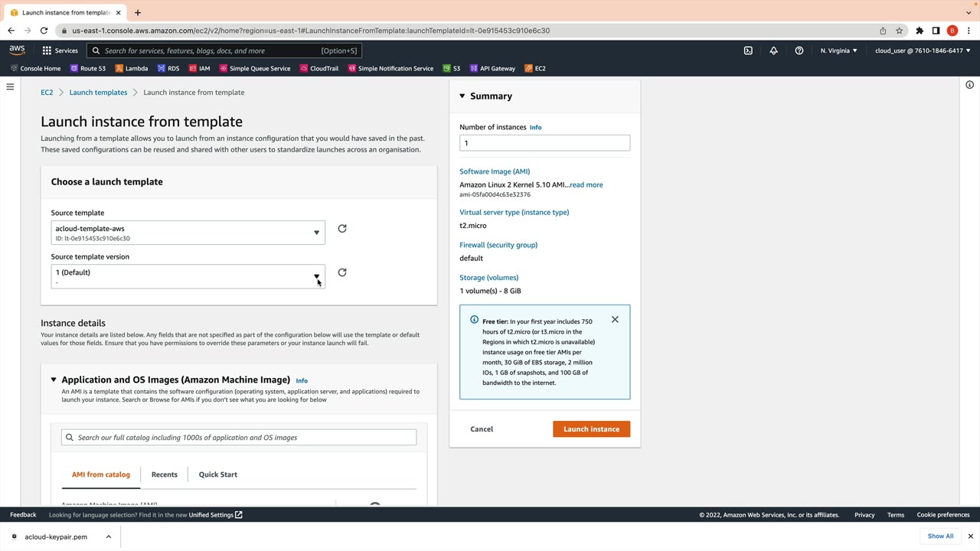Image resolution: width=980 pixels, height=551 pixels.
Task: Open the Source template version dropdown
Action: [188, 276]
